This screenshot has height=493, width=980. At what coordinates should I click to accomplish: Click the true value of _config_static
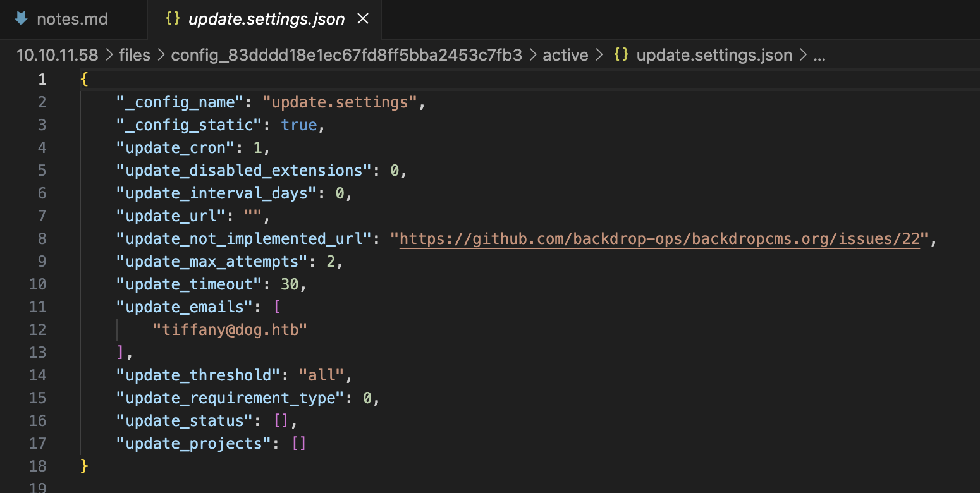click(x=298, y=125)
